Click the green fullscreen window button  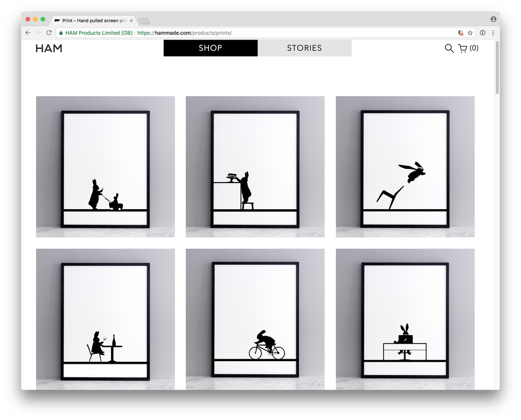43,19
